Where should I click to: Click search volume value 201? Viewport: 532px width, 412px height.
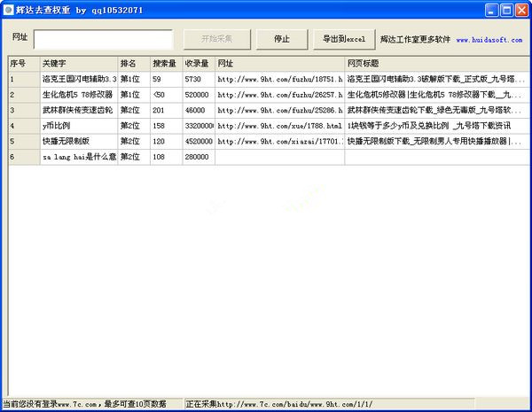(167, 110)
